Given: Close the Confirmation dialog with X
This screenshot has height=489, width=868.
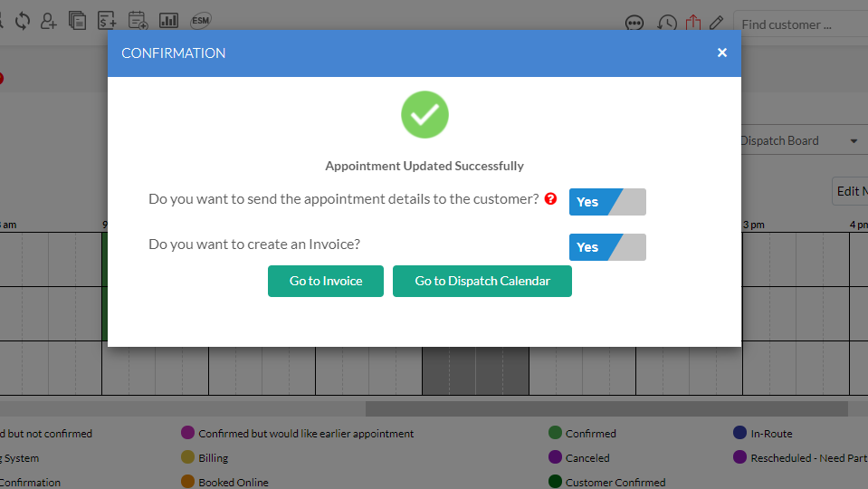Looking at the screenshot, I should [722, 53].
